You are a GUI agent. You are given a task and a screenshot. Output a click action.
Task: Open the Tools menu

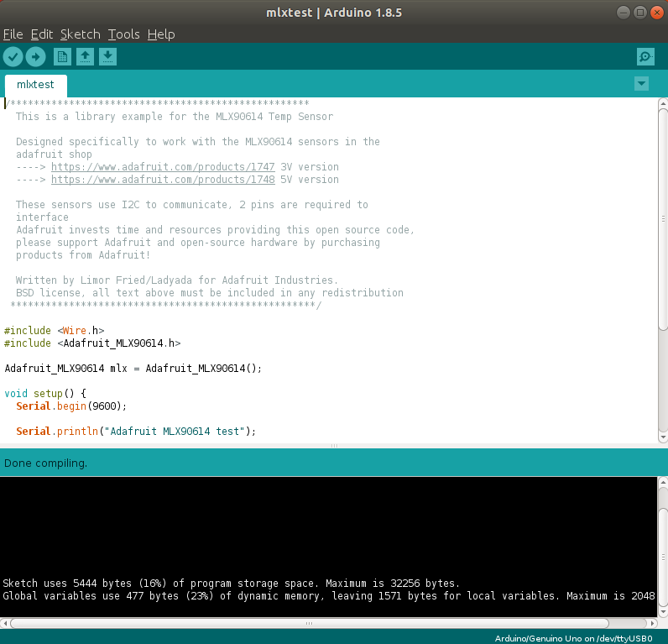[123, 34]
